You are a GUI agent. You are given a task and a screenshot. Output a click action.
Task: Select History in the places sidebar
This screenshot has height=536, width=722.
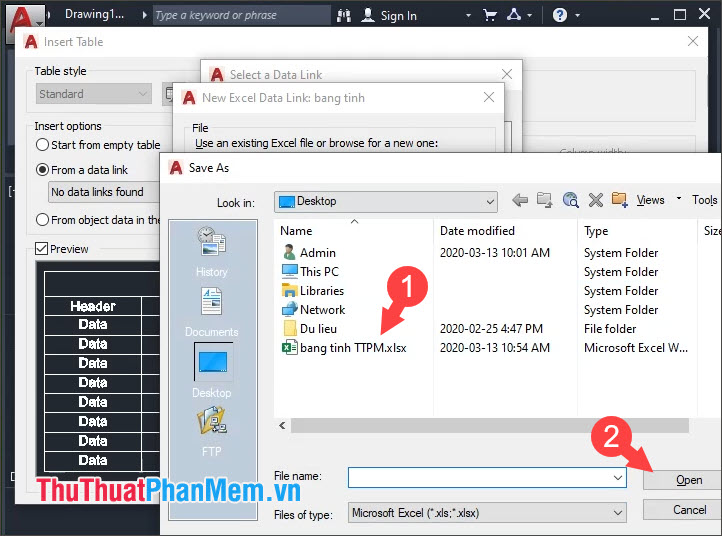tap(211, 252)
